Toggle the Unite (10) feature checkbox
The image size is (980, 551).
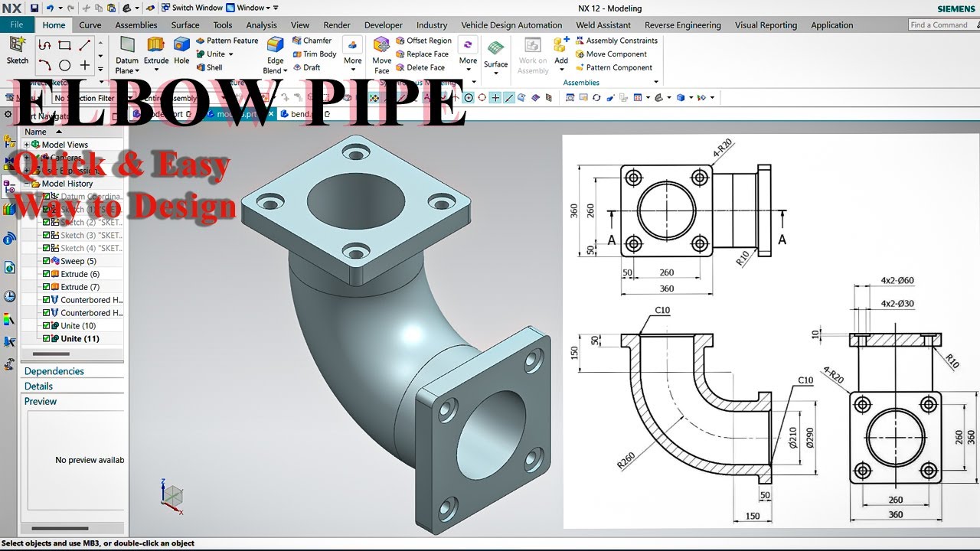(47, 326)
